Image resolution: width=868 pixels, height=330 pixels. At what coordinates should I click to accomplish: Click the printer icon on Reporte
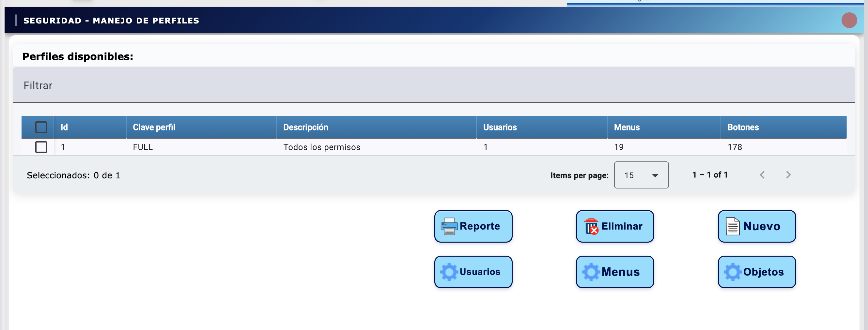pos(449,226)
